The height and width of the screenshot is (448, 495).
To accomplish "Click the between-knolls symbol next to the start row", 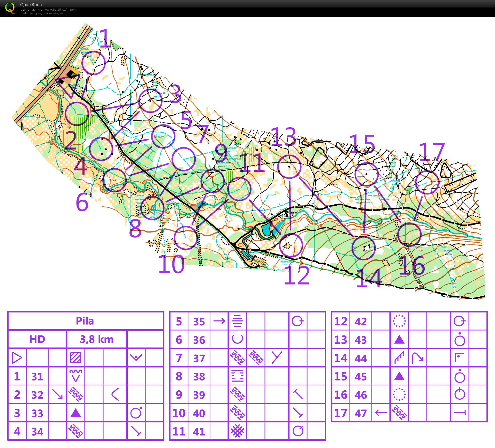I will click(136, 357).
